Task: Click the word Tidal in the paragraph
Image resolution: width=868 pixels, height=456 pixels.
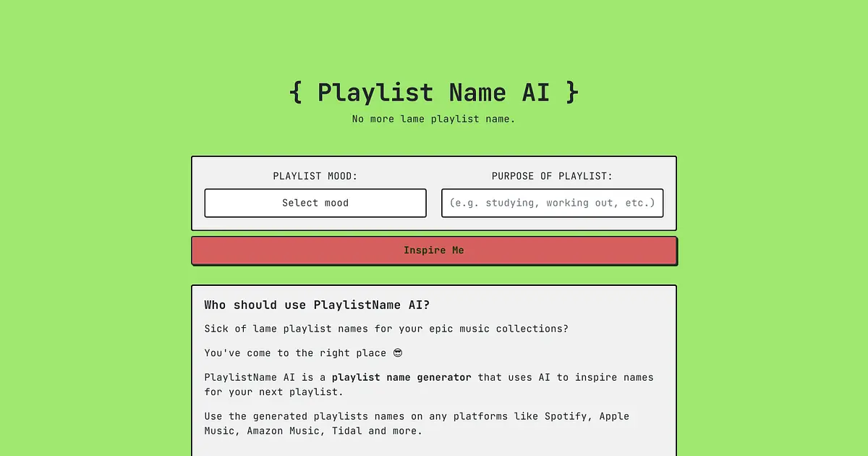Action: click(x=347, y=431)
